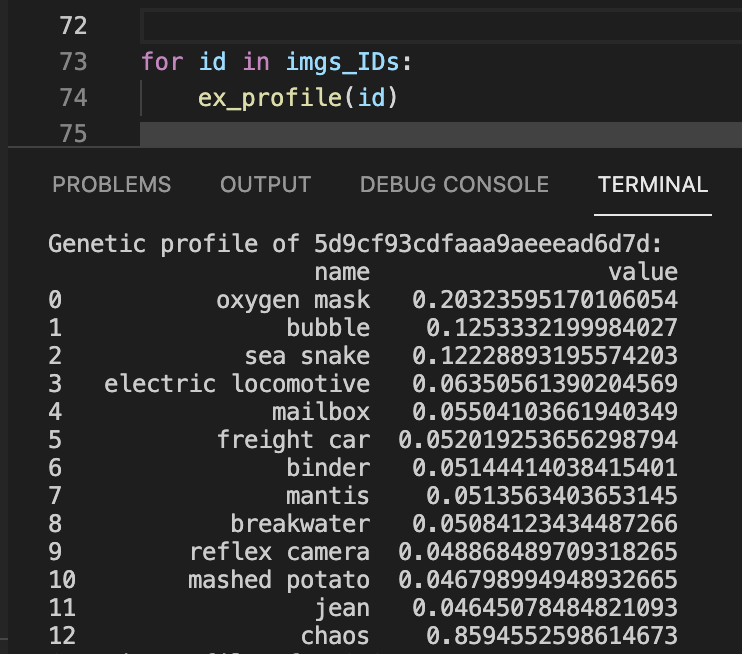This screenshot has height=654, width=742.
Task: Click 'mashed potato' in terminal output
Action: (279, 581)
